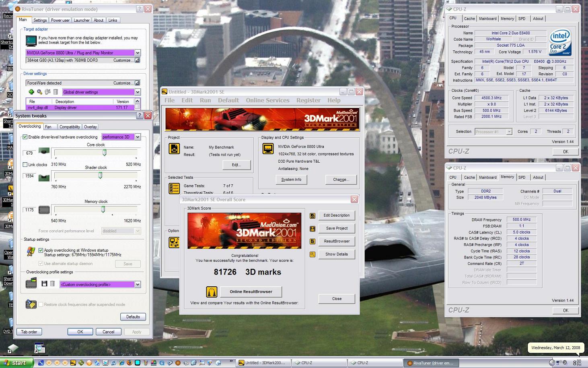
Task: Click the magnifying glass icon under ForceWare detected
Action: 39,92
